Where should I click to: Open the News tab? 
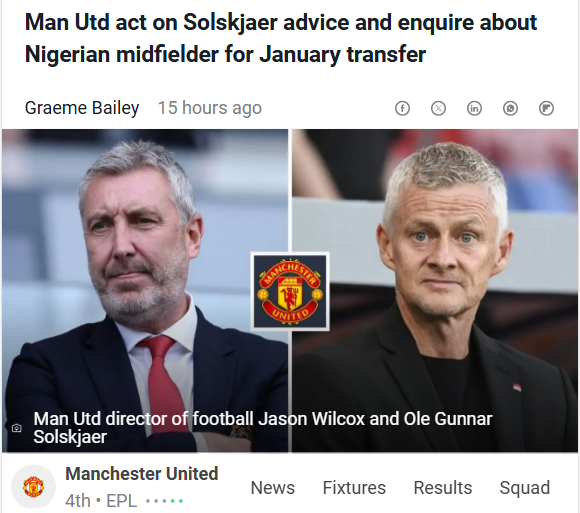[273, 487]
